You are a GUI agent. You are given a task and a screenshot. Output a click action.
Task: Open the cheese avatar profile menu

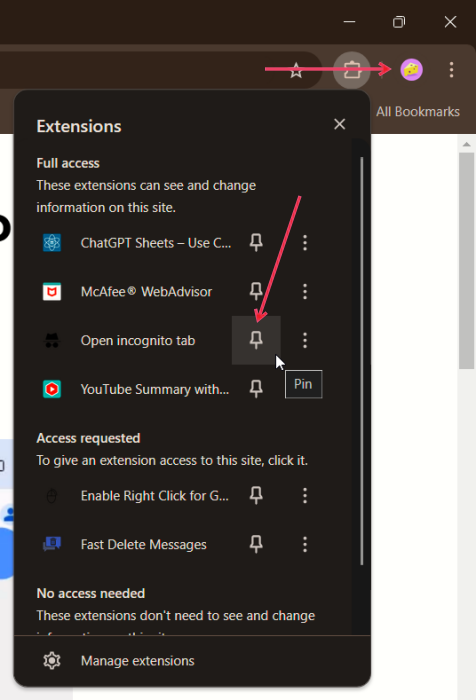[x=411, y=70]
